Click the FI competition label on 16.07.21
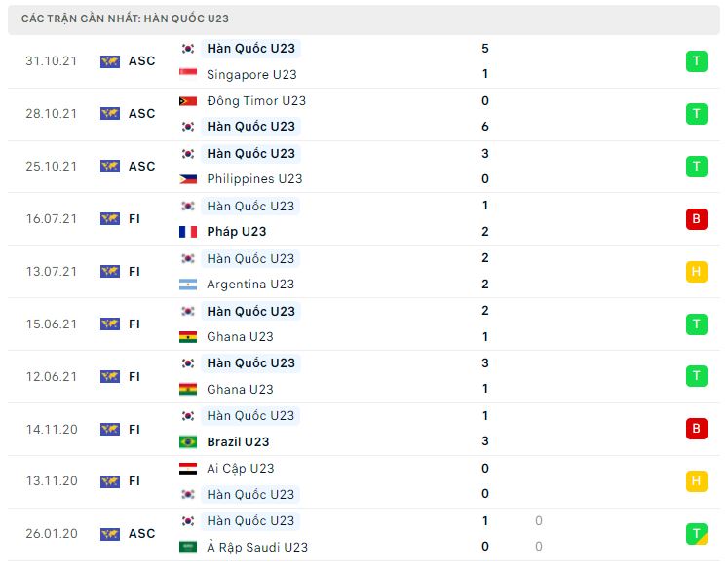Screen dimensions: 728x571 pyautogui.click(x=134, y=219)
